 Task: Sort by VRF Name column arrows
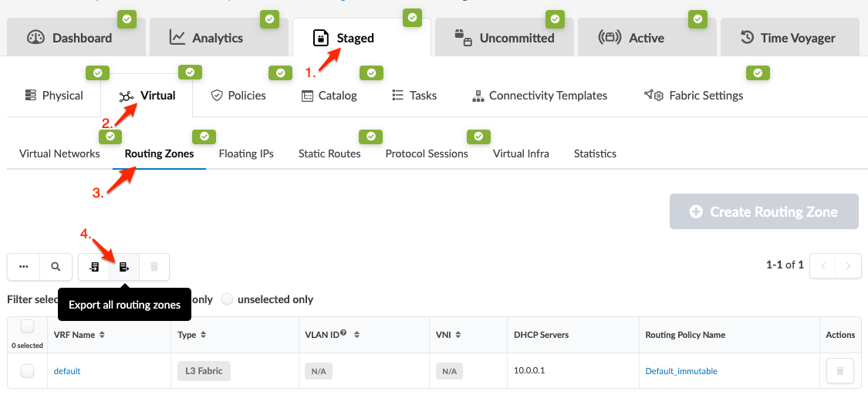[102, 335]
